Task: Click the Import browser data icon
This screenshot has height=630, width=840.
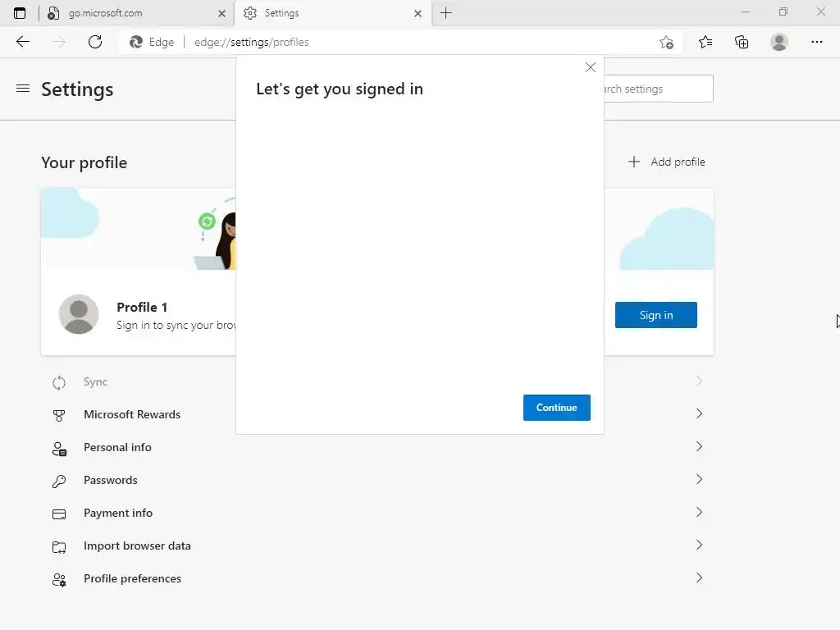Action: pos(59,547)
